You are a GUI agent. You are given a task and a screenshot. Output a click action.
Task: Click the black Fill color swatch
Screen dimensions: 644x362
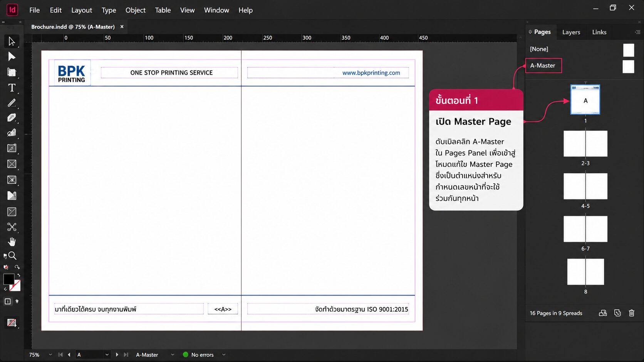tap(8, 279)
